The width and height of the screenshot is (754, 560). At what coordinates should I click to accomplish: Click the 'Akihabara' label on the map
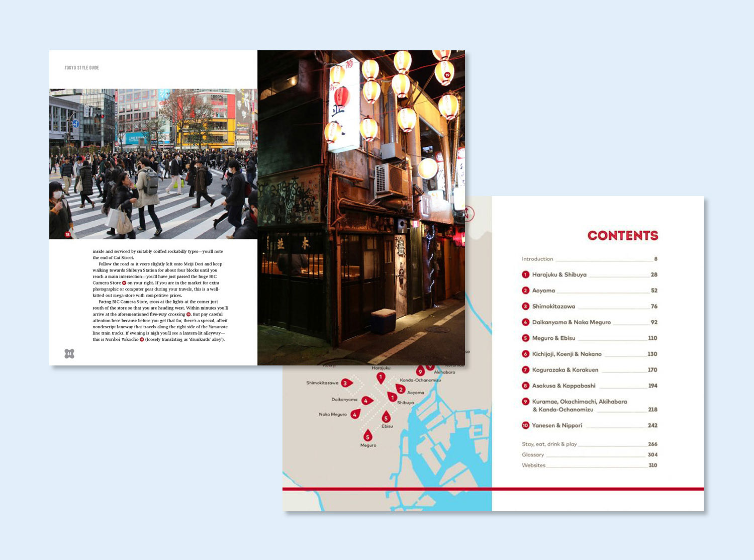(444, 372)
